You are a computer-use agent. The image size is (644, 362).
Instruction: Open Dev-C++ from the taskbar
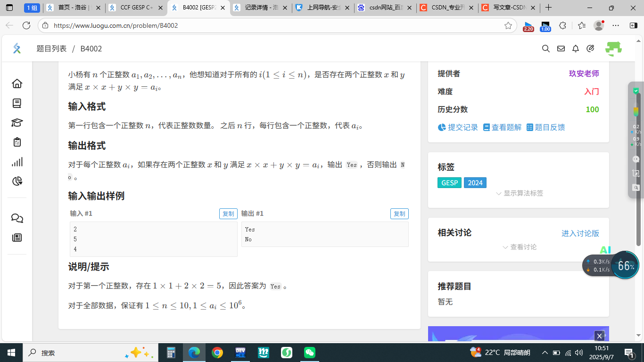(x=240, y=353)
